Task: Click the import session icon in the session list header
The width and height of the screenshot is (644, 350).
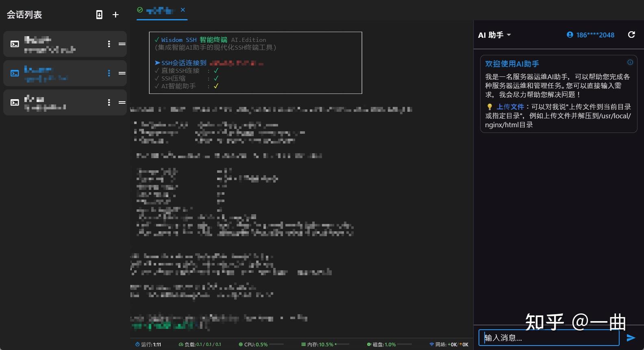Action: pyautogui.click(x=99, y=15)
